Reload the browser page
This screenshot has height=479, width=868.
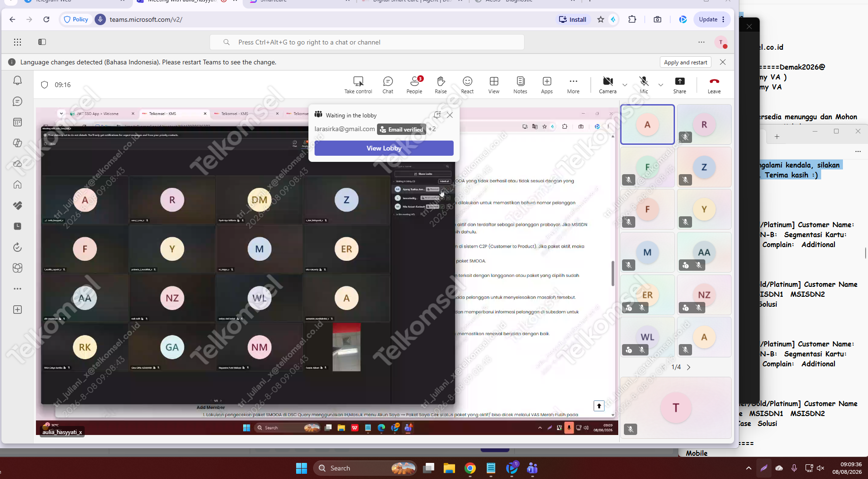pos(46,19)
